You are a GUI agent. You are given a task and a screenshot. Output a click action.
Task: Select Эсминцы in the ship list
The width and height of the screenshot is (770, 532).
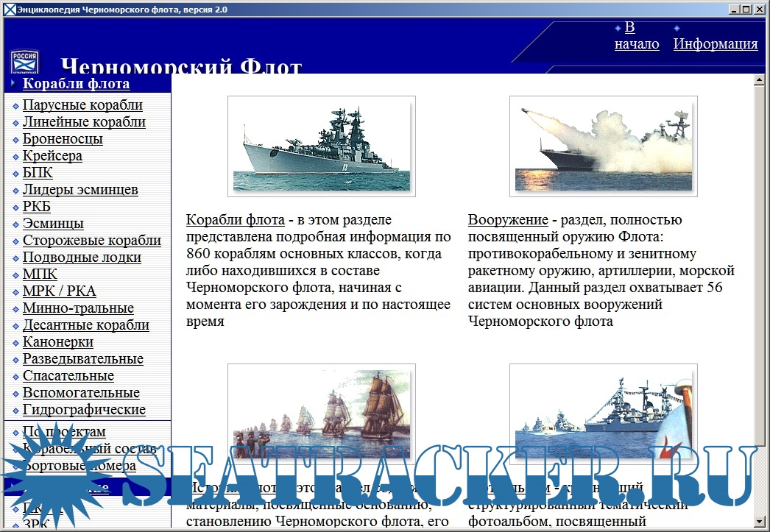[53, 224]
